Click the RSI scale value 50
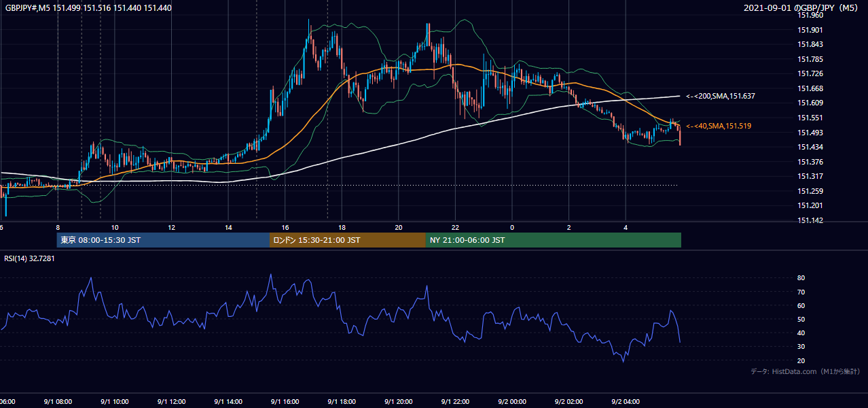 point(801,319)
